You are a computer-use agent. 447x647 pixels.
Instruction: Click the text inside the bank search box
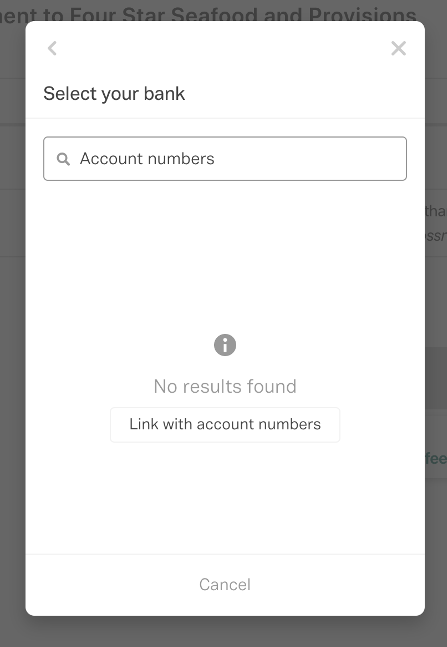tap(147, 159)
